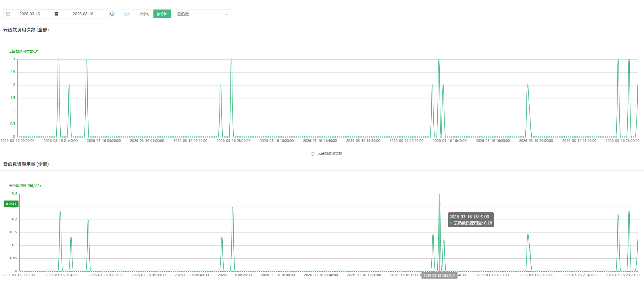Image resolution: width=644 pixels, height=282 pixels.
Task: Switch granularity to 按小时 (by hour)
Action: point(144,14)
